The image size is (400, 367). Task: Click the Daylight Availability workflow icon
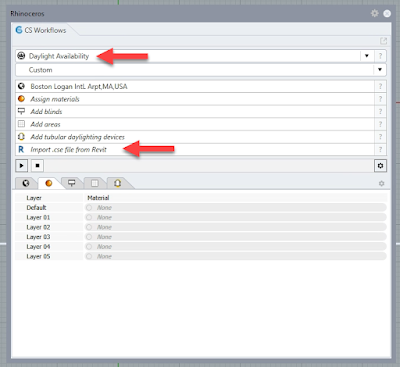point(21,56)
